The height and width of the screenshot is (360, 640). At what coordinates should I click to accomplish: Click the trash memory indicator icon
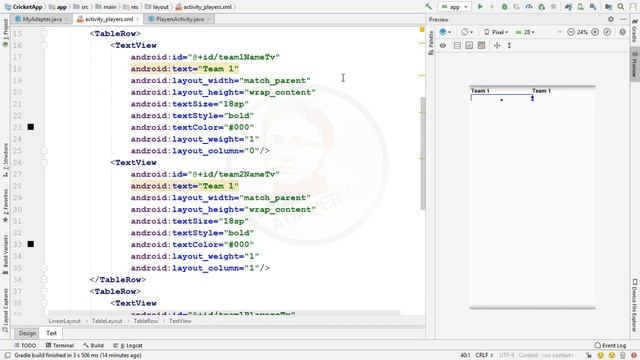(622, 356)
